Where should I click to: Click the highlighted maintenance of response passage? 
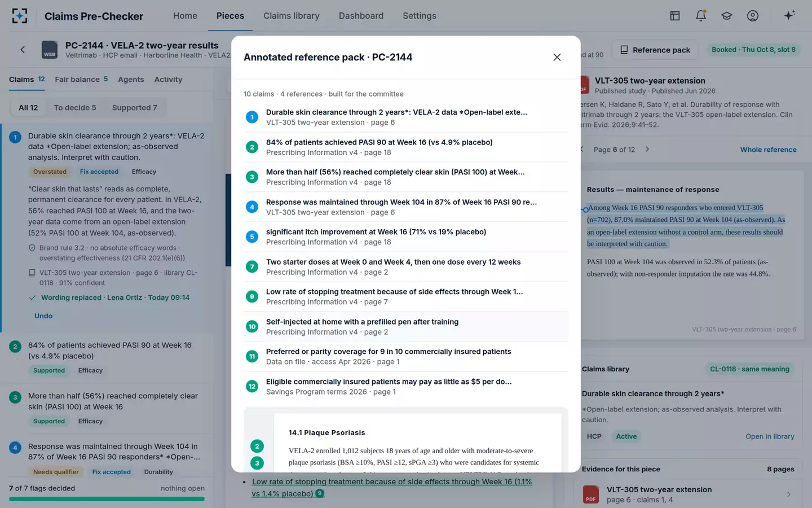686,226
